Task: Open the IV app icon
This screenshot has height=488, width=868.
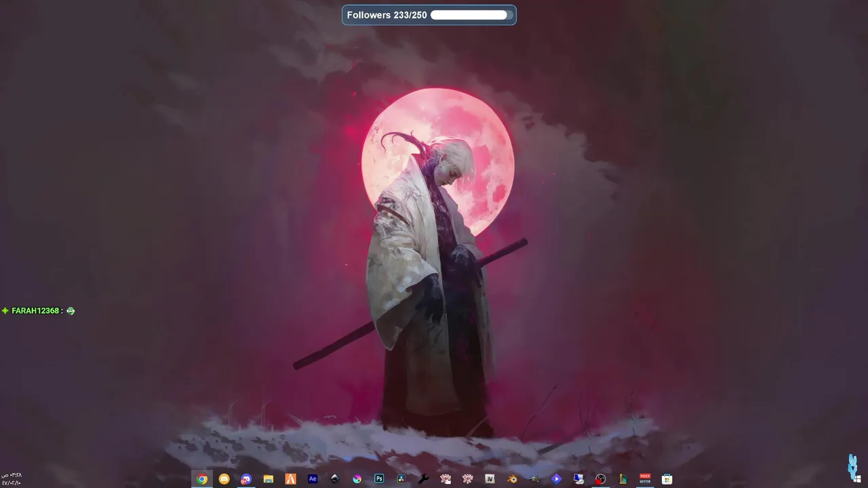Action: tap(490, 479)
